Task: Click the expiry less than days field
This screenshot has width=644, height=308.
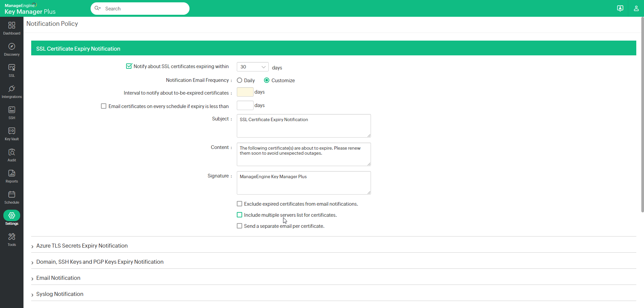Action: click(245, 105)
